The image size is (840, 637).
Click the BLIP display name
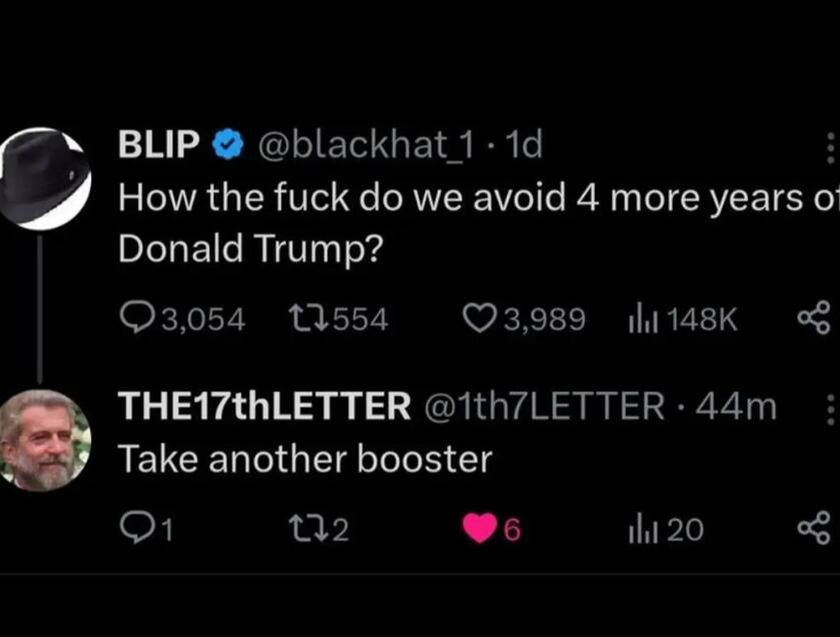tap(159, 147)
